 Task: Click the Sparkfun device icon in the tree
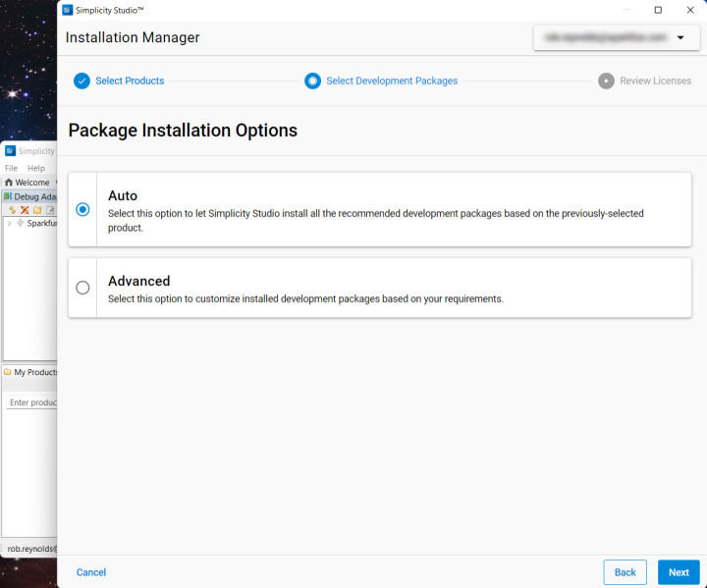(20, 223)
